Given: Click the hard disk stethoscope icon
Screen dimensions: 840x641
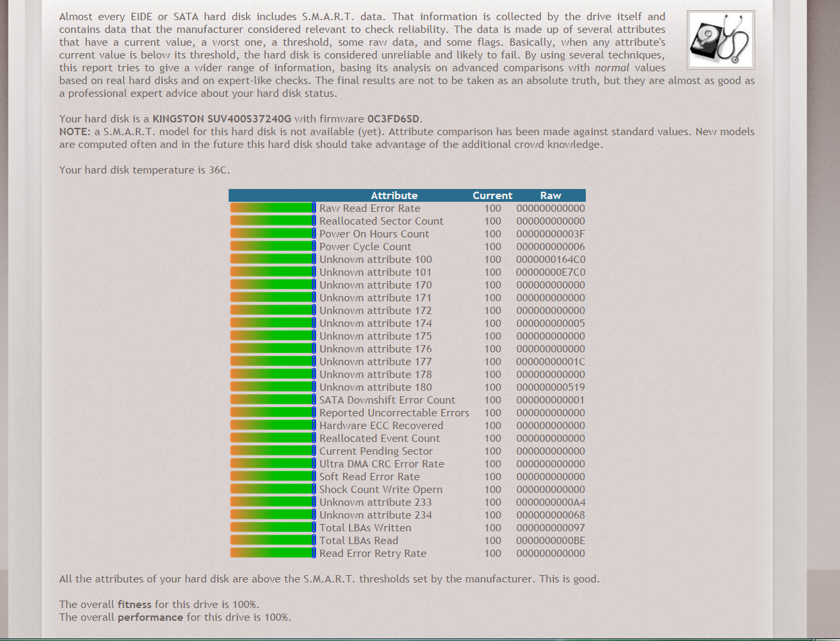Looking at the screenshot, I should (720, 40).
